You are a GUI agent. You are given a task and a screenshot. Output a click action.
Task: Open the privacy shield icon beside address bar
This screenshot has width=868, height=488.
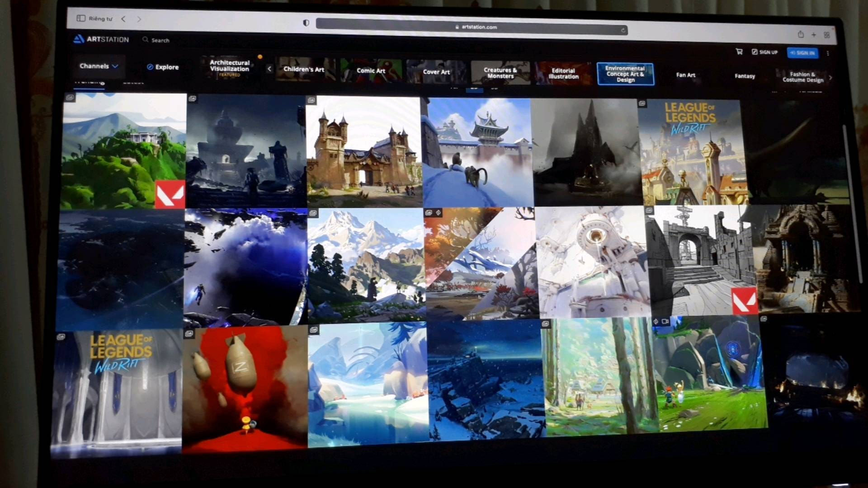point(306,23)
